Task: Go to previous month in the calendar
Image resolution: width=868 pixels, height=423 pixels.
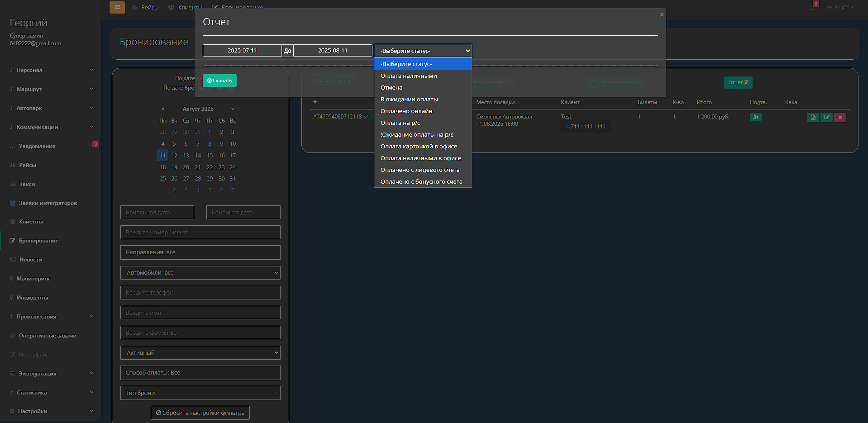Action: (x=163, y=109)
